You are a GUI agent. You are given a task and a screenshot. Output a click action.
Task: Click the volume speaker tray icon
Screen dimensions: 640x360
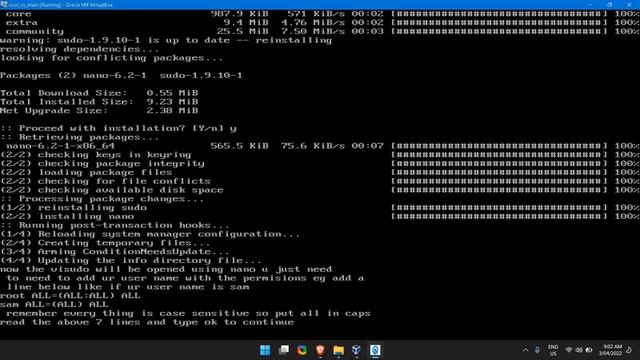tap(579, 350)
